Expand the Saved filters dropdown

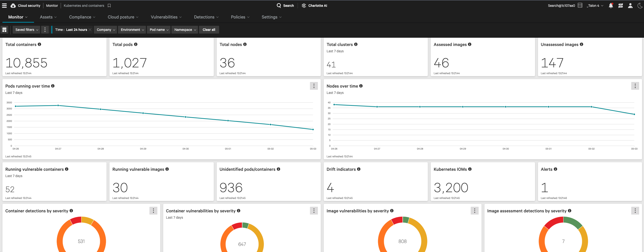pos(27,30)
